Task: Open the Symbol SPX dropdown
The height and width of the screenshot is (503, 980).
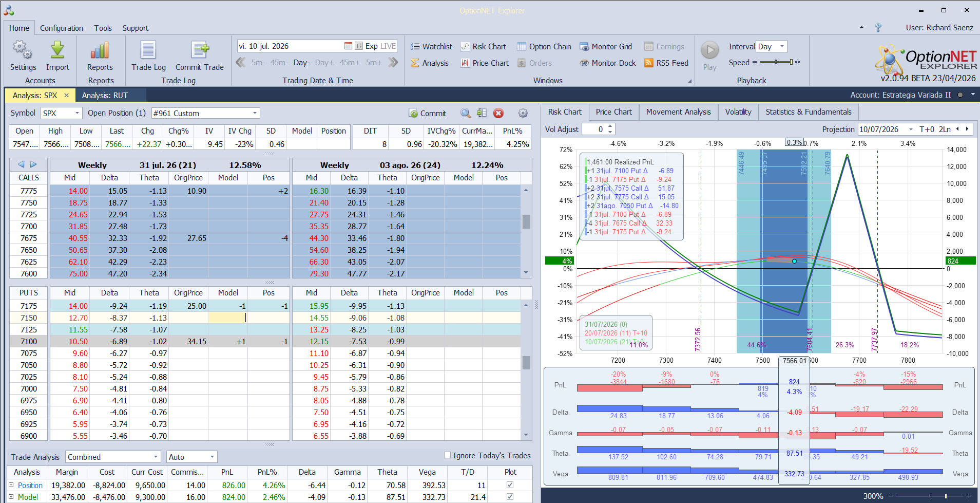Action: pos(77,113)
